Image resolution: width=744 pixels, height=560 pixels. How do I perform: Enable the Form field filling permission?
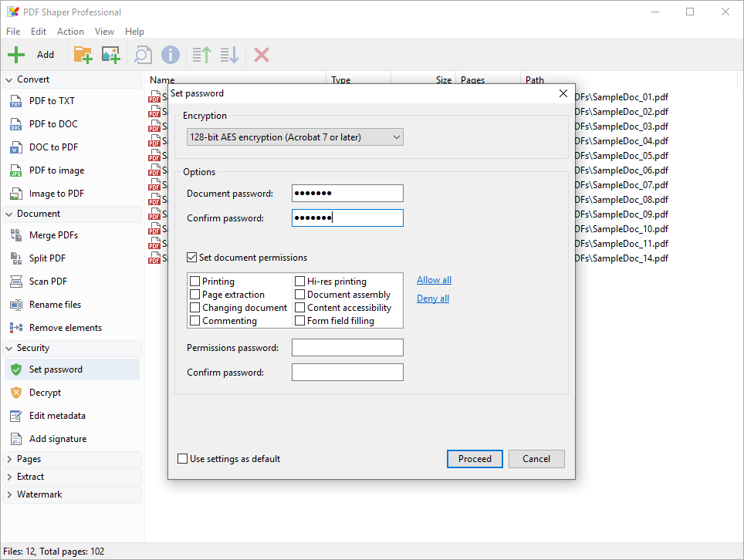pyautogui.click(x=299, y=321)
